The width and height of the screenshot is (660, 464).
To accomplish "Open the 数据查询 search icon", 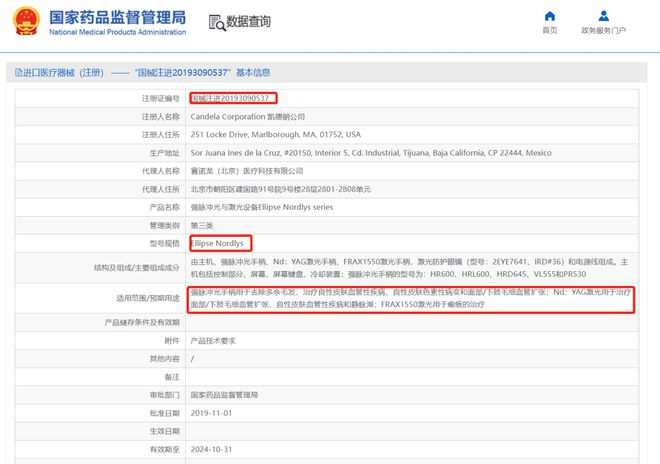I will pos(217,23).
